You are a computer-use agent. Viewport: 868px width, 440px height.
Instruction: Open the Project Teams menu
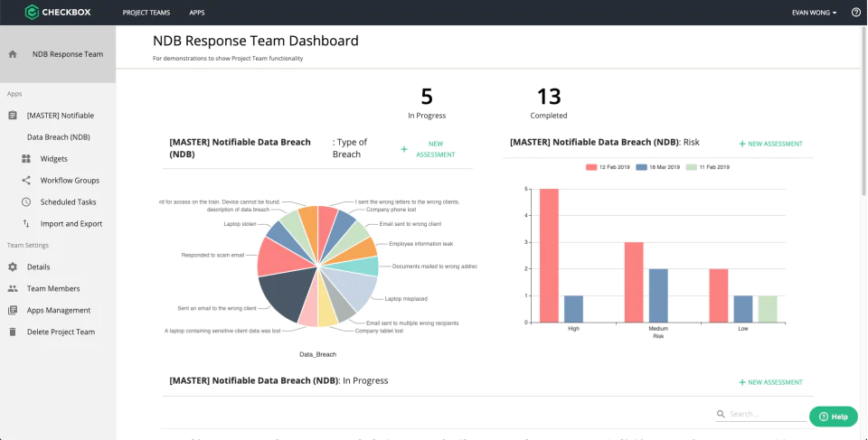(x=146, y=12)
